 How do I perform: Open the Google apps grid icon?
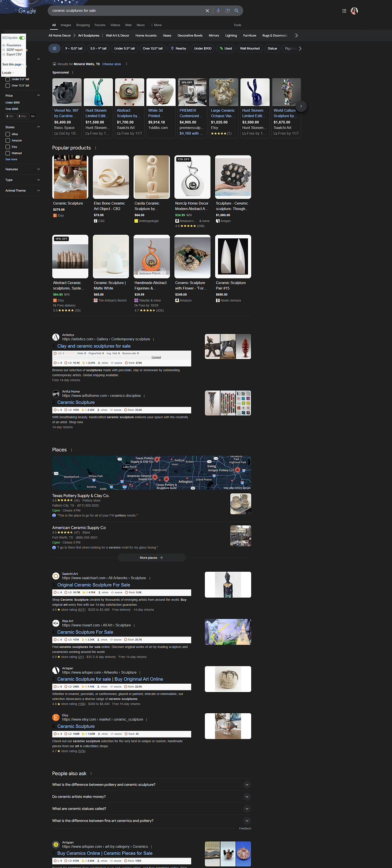point(344,11)
